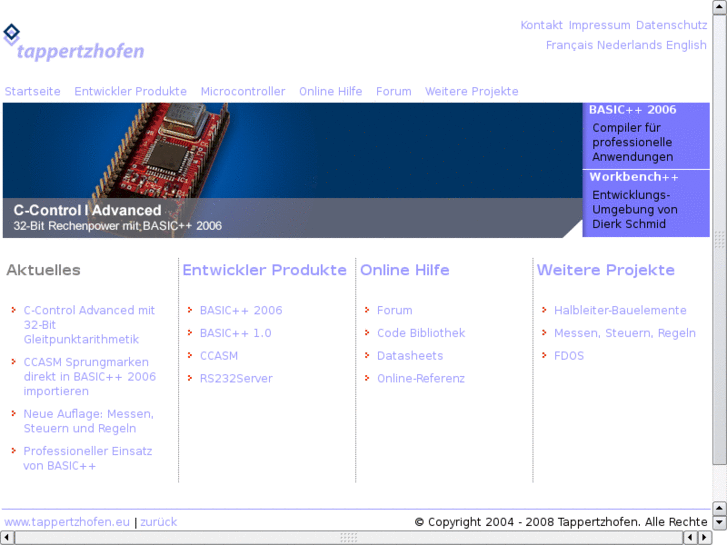Open the BASIC++ 2006 compiler teaser box

tap(646, 136)
